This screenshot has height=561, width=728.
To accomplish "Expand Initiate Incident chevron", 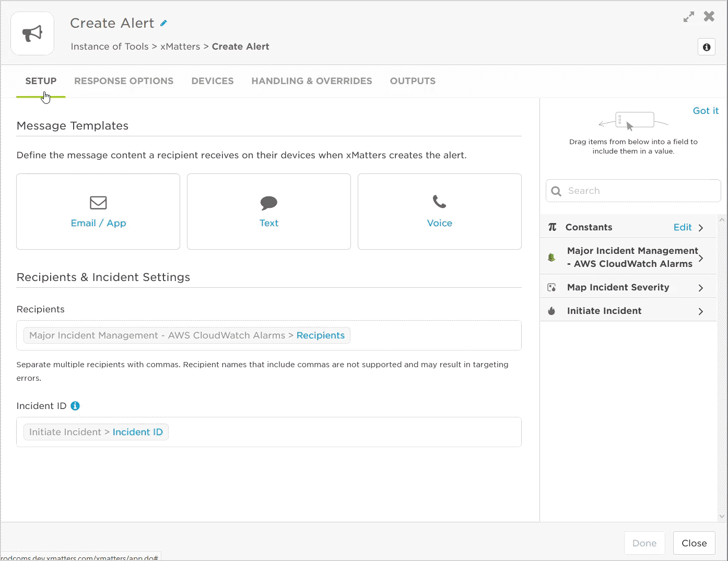I will tap(701, 311).
